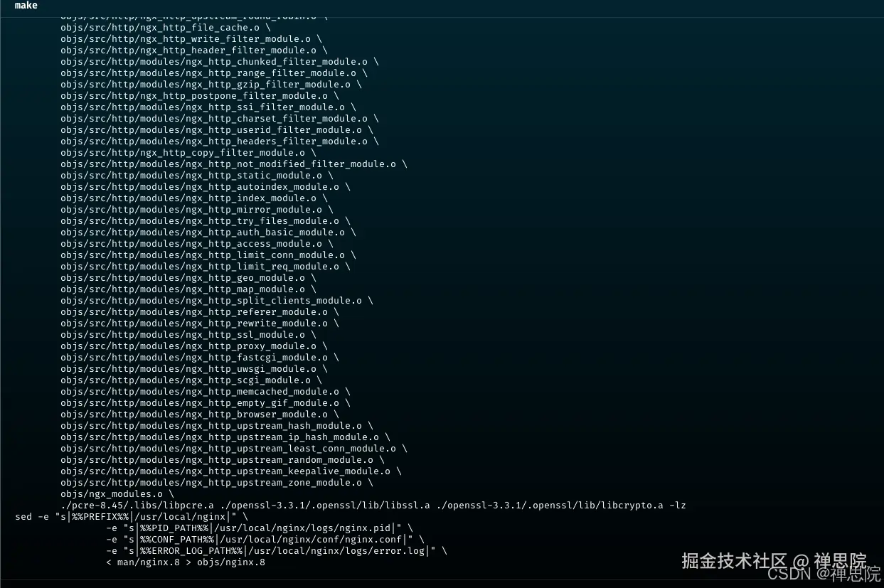Screen dimensions: 884x588
Task: Click the 'make' title text
Action: coord(26,6)
